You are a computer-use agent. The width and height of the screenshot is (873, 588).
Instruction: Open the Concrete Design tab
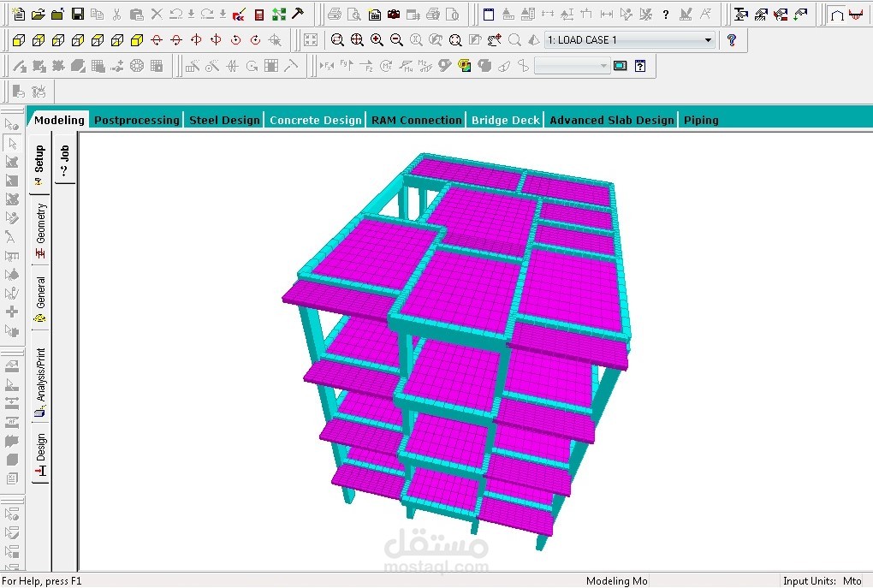316,120
